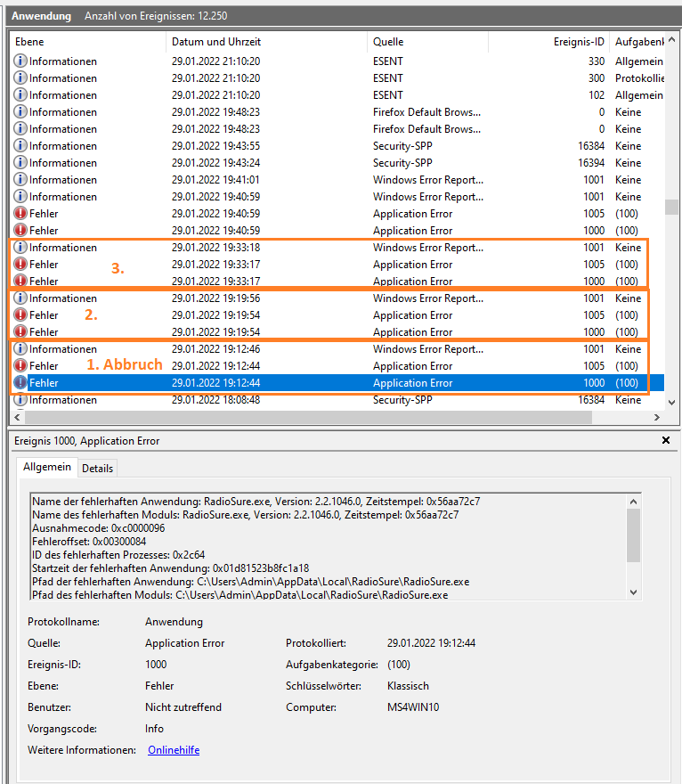Click error icon of selected 19:12:44 event 1000
Image resolution: width=682 pixels, height=784 pixels.
[x=20, y=383]
